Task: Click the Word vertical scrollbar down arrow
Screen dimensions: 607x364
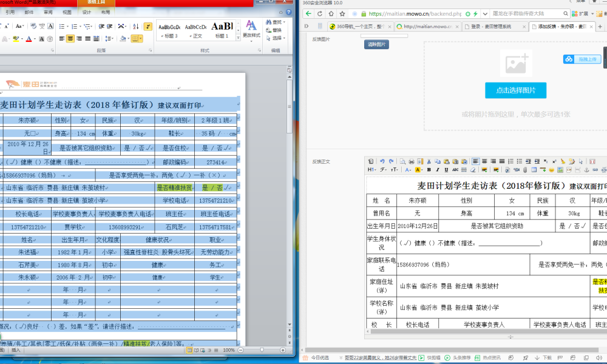Action: click(290, 324)
